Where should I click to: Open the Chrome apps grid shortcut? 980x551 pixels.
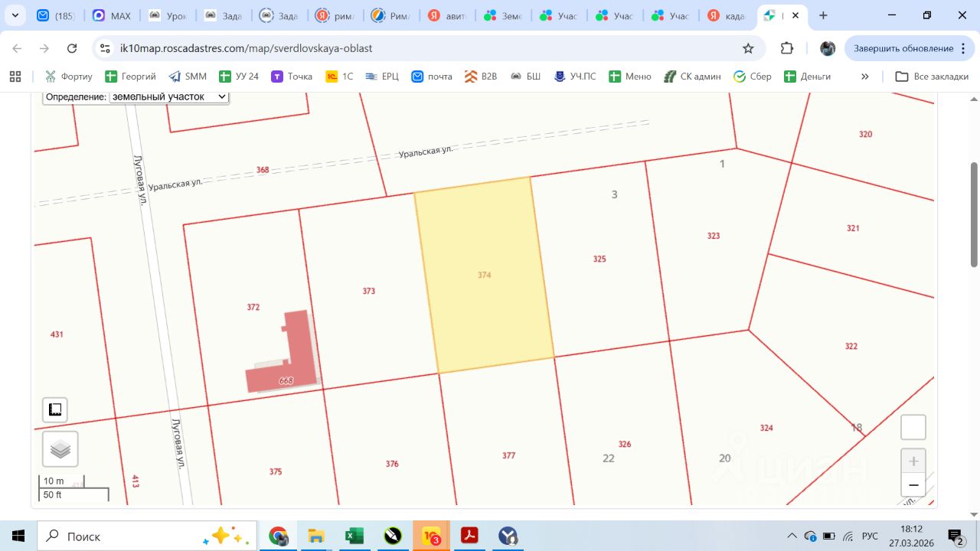click(15, 77)
